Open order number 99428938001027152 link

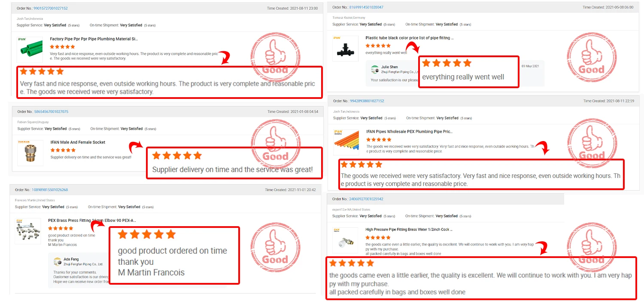pyautogui.click(x=367, y=101)
